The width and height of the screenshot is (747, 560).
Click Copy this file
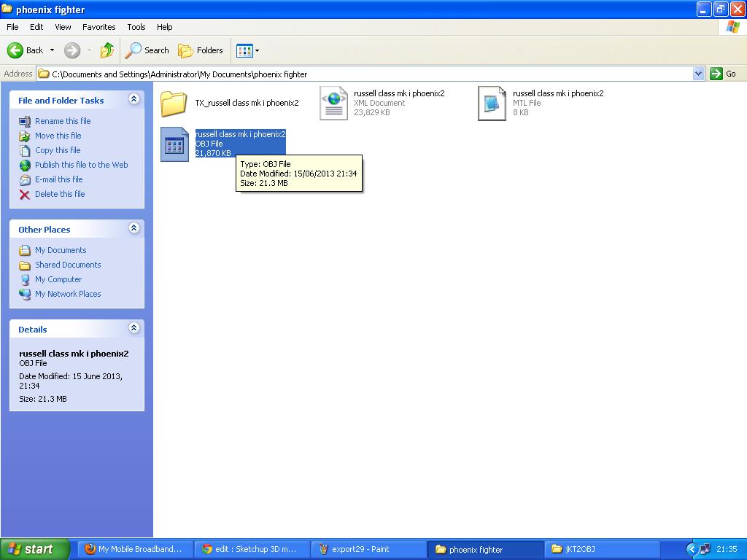click(58, 150)
